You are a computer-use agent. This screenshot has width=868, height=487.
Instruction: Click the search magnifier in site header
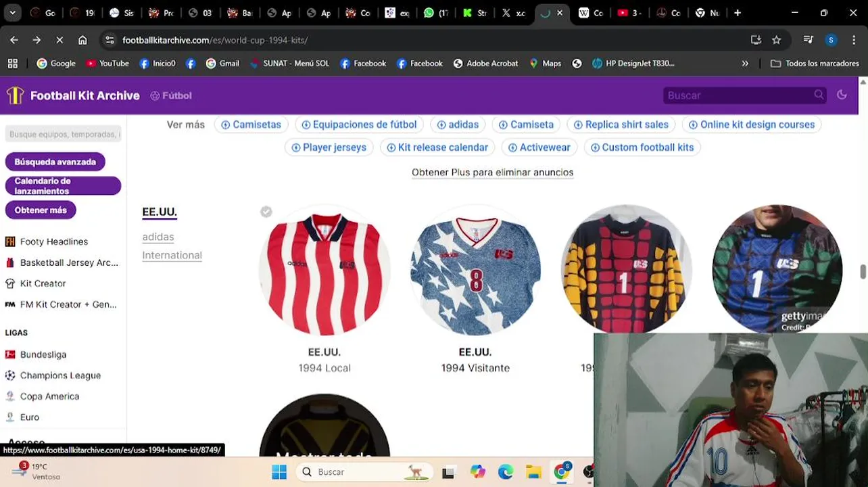coord(819,95)
